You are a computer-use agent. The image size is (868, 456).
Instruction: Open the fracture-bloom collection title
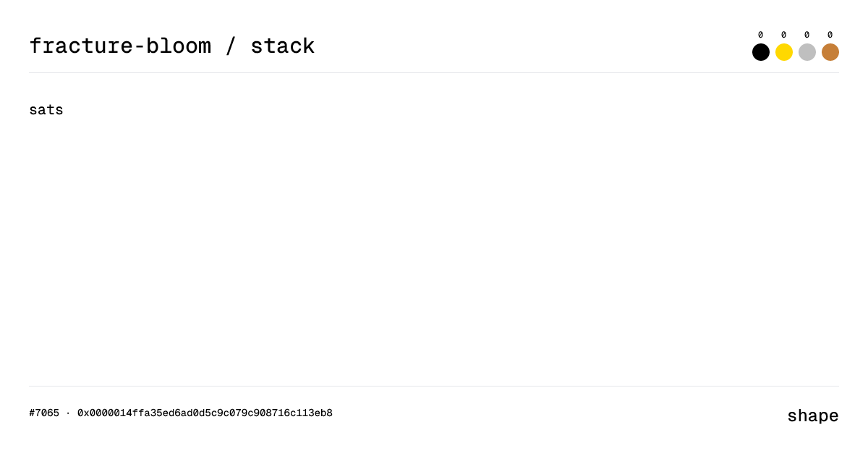(x=121, y=46)
